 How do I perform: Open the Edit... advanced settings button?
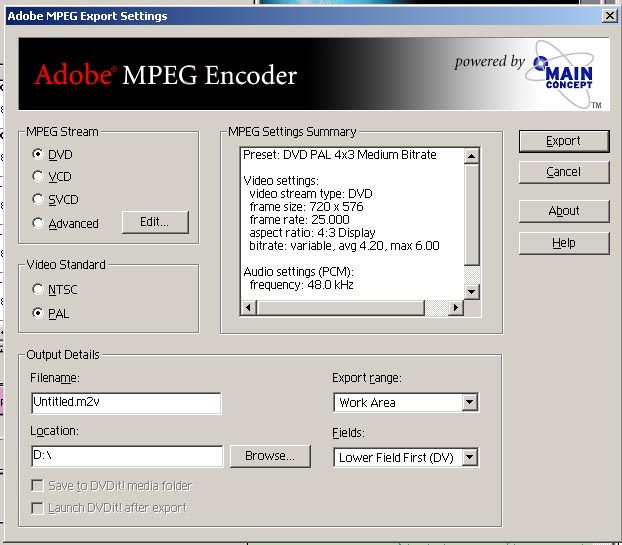point(155,222)
